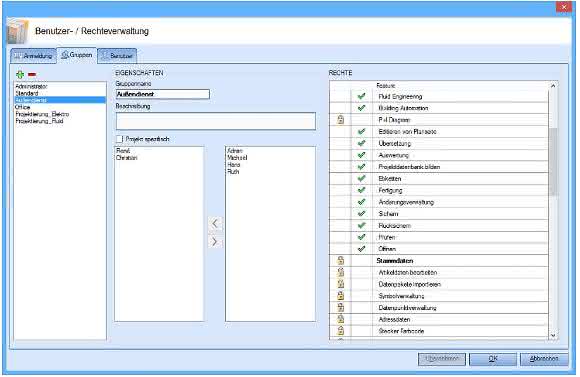Toggle the Editieren von Plänen checkmark
The width and height of the screenshot is (580, 377).
coord(361,131)
